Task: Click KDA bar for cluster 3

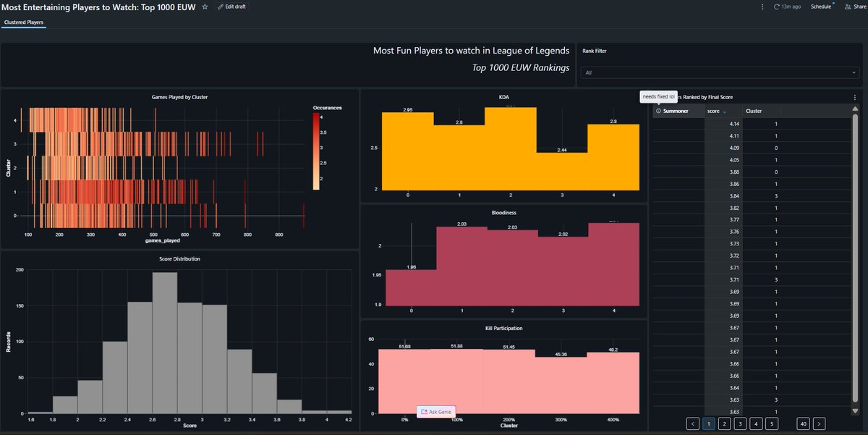Action: pos(562,171)
